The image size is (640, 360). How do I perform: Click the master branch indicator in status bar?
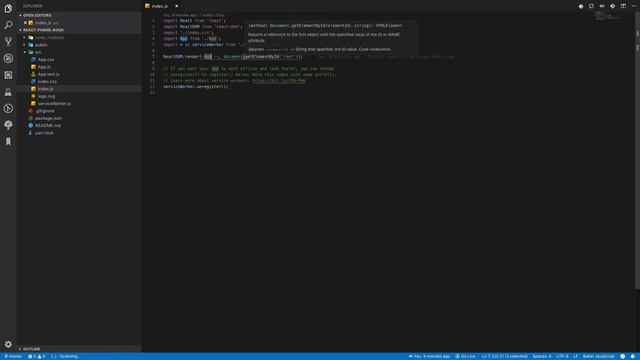(x=13, y=356)
